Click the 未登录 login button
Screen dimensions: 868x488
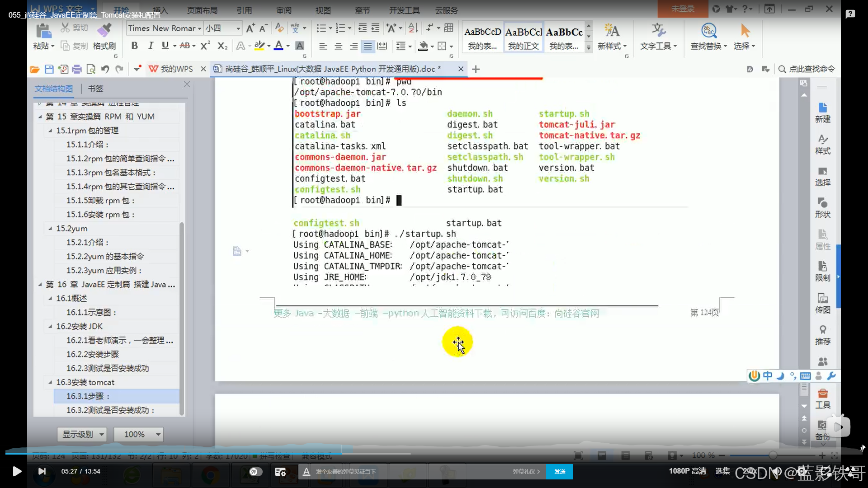coord(682,9)
